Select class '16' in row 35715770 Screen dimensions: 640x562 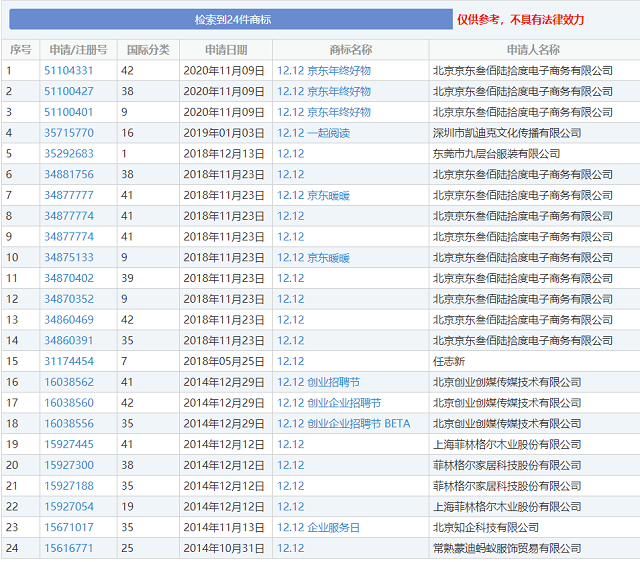coord(127,133)
